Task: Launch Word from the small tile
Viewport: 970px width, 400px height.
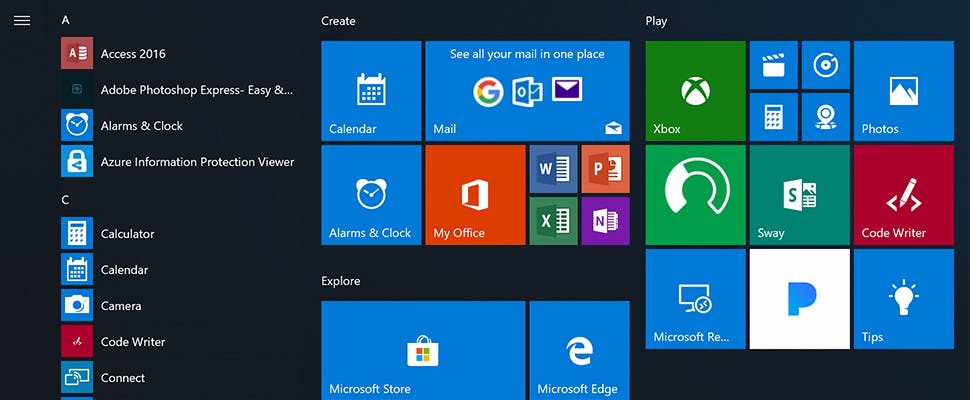Action: click(553, 169)
